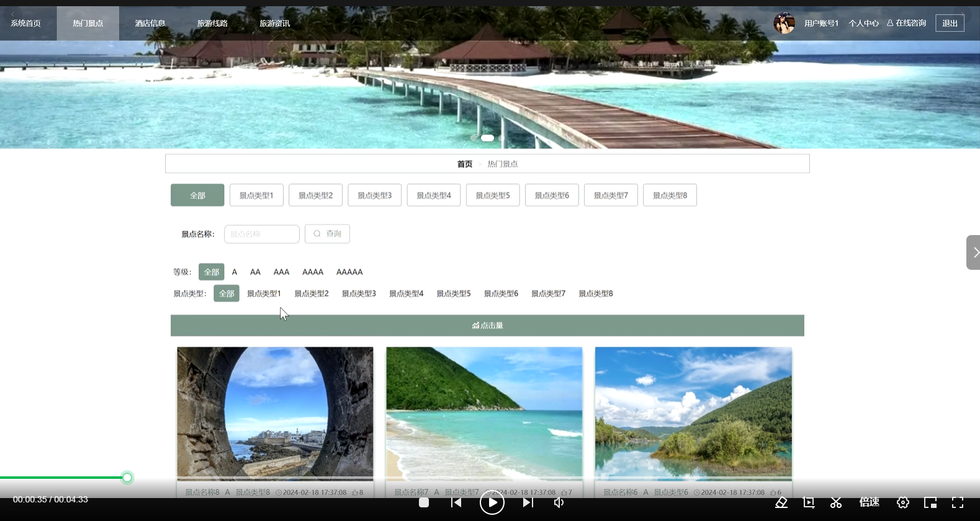Select the 景点类型4 category button
Screen dimensions: 980x521
[434, 195]
